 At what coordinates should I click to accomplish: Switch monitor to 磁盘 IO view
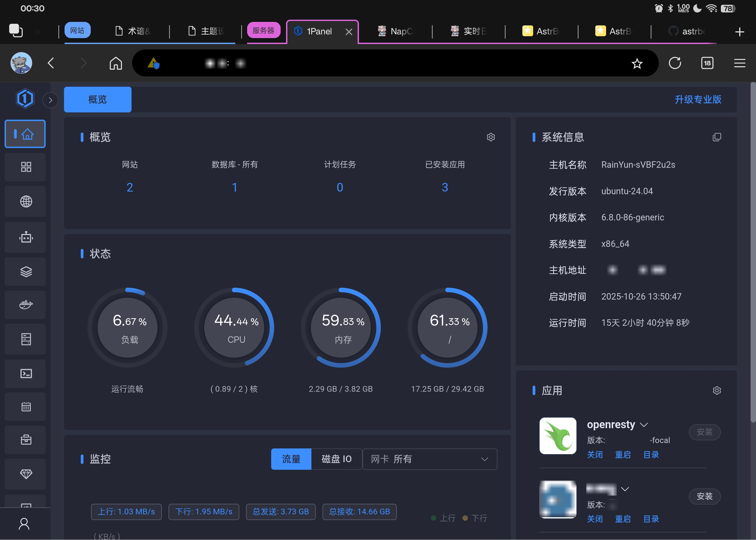tap(337, 459)
